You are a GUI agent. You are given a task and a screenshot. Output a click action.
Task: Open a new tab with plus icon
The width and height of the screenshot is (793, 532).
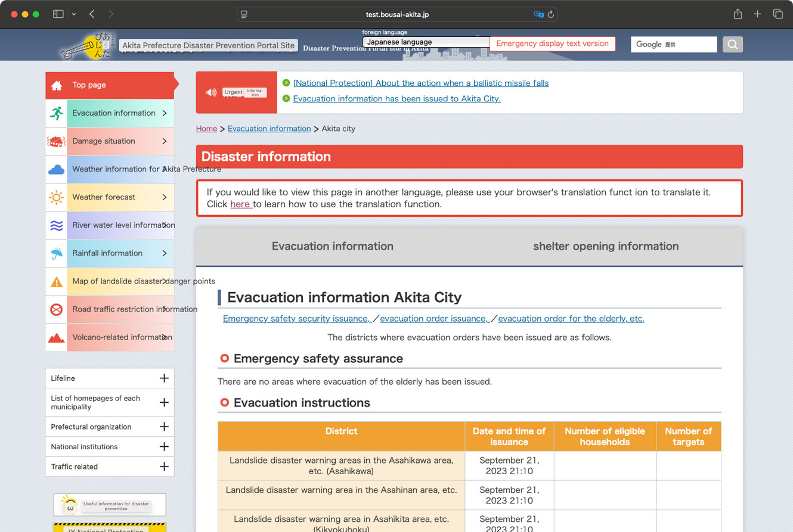point(757,14)
